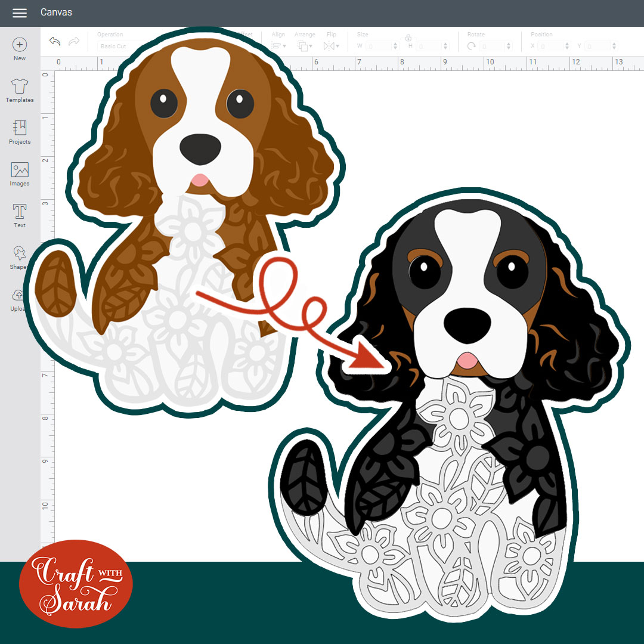The image size is (644, 644).
Task: Open the hamburger menu
Action: point(19,13)
